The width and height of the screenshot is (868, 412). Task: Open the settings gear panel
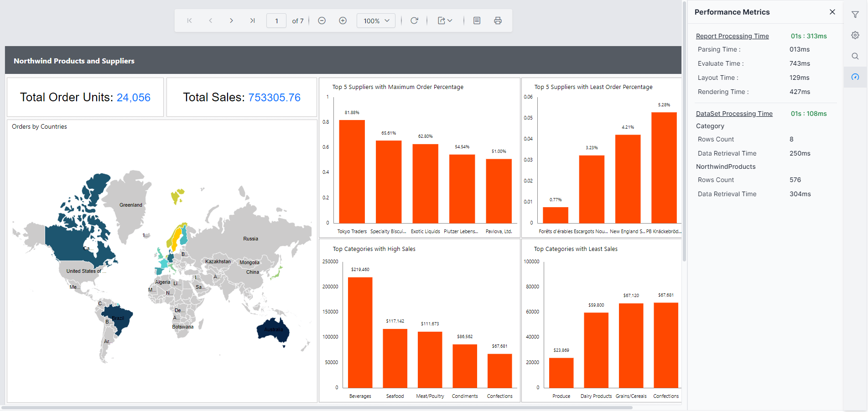(855, 35)
